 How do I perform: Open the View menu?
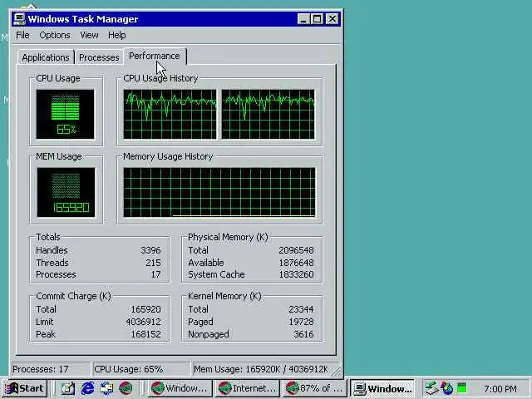coord(89,35)
